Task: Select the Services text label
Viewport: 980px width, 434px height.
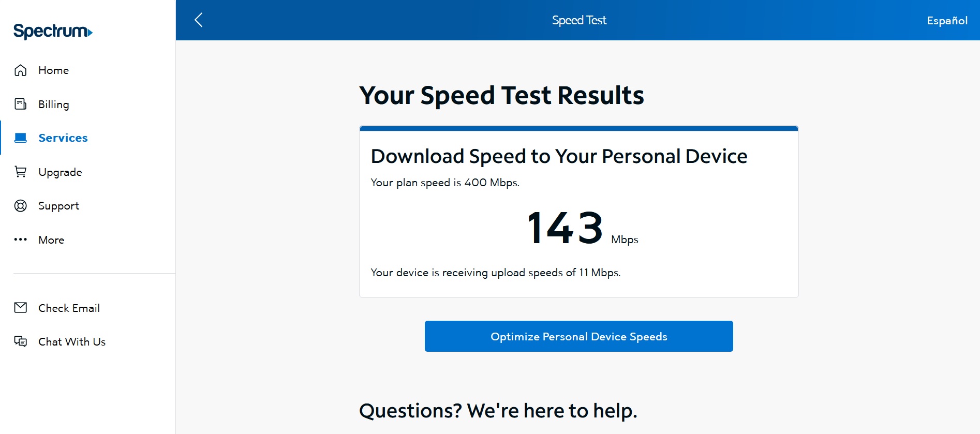Action: pyautogui.click(x=63, y=138)
